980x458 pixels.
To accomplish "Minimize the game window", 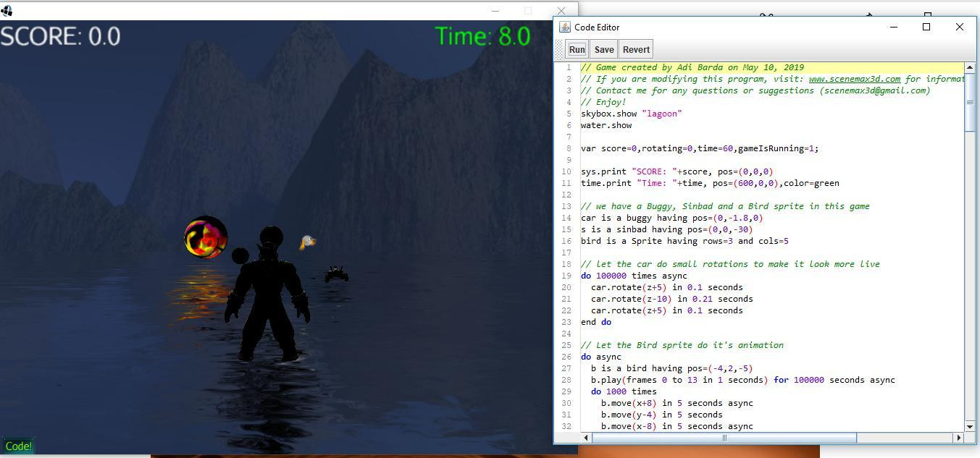I will click(495, 11).
